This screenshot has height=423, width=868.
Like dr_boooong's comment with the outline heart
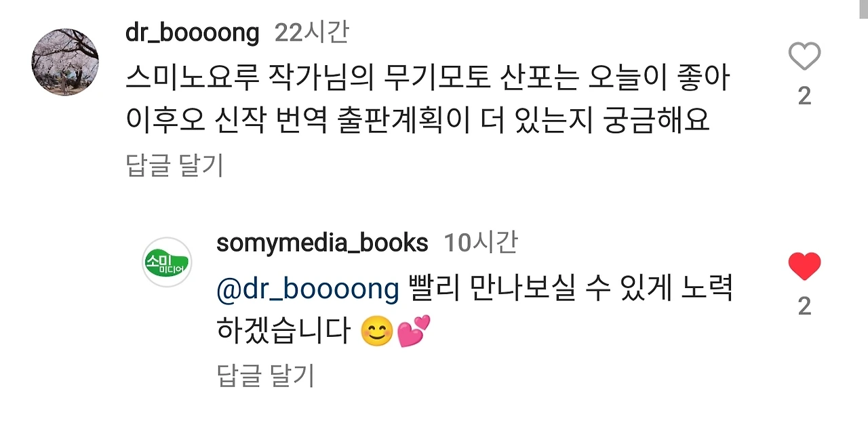(804, 56)
